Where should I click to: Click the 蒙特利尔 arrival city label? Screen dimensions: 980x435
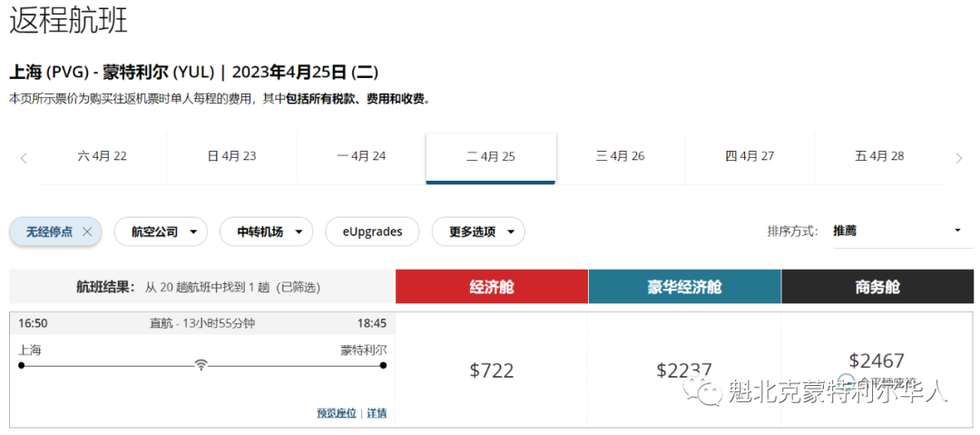(x=364, y=350)
